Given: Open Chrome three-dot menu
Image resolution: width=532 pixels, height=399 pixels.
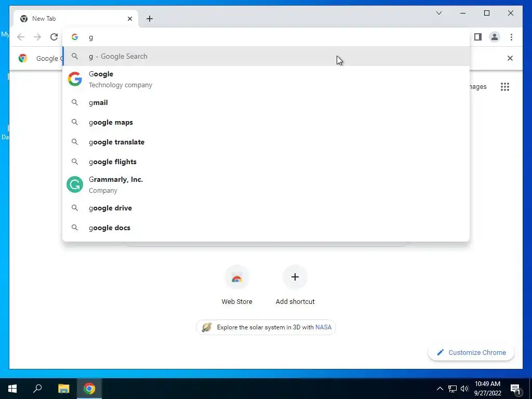Looking at the screenshot, I should (511, 37).
